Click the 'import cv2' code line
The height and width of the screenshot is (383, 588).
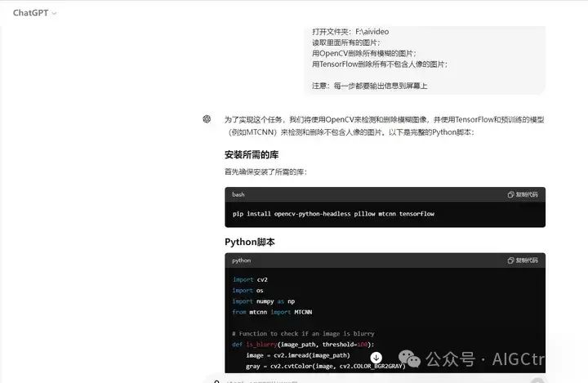click(250, 279)
